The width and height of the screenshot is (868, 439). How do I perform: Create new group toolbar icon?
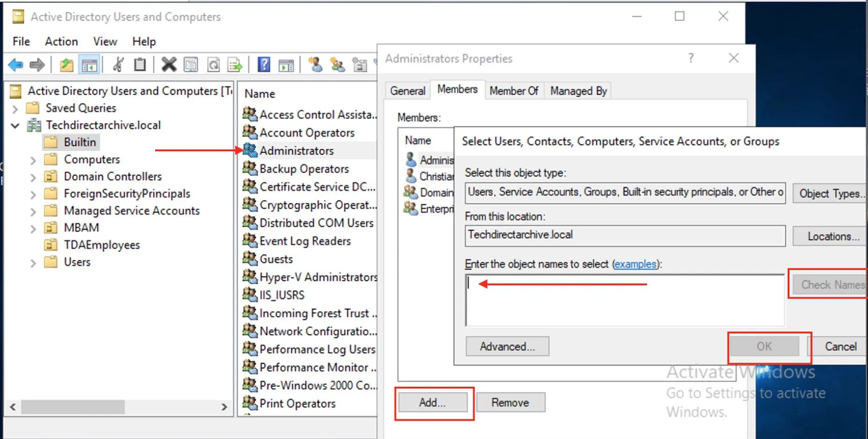pyautogui.click(x=337, y=64)
